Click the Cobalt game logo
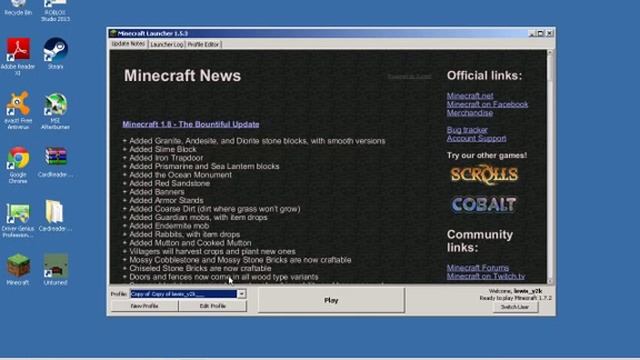Viewport: 640px width, 360px height. [x=484, y=204]
